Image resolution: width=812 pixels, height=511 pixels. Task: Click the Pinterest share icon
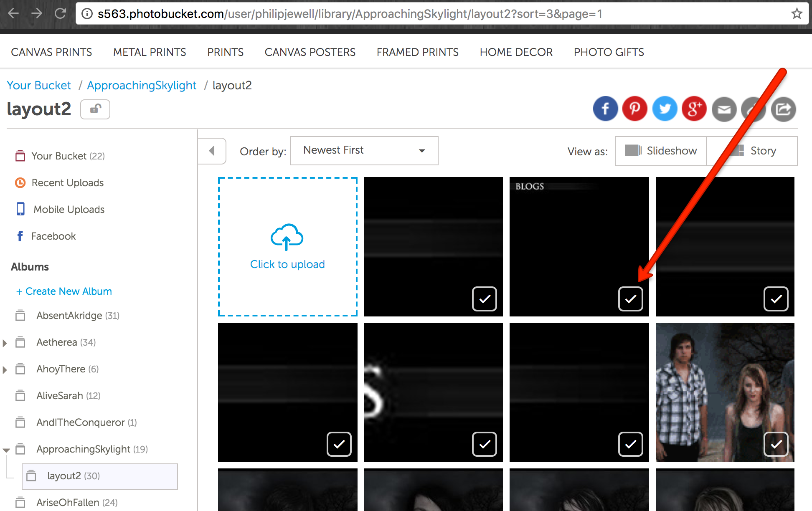point(634,109)
